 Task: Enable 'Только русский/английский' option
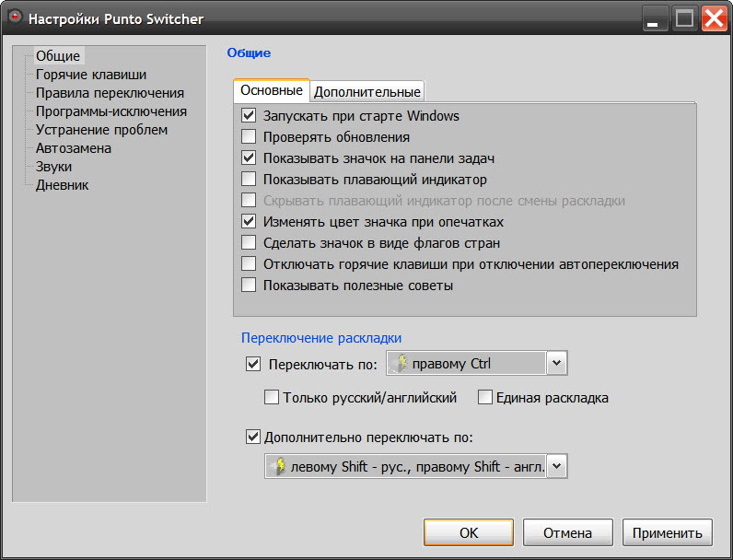[272, 398]
